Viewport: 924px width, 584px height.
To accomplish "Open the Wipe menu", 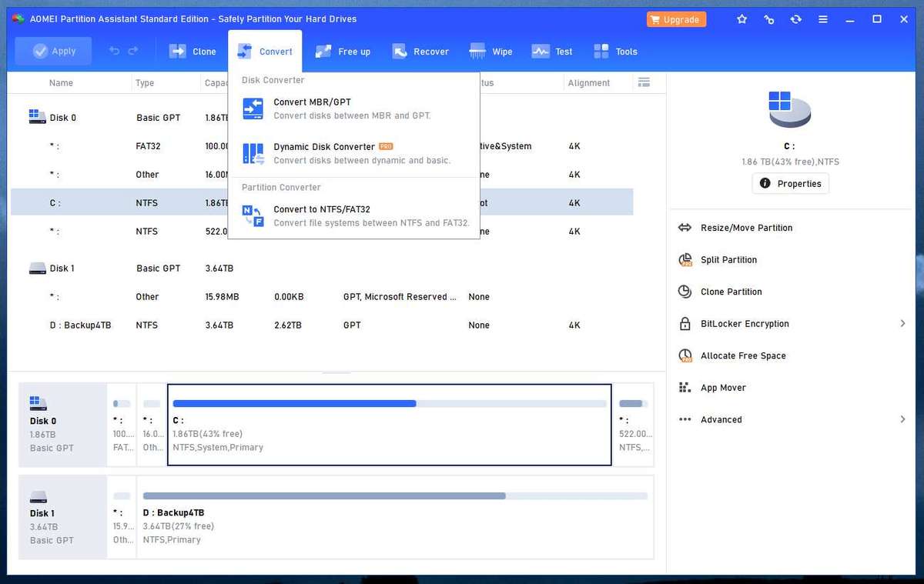I will coord(491,52).
